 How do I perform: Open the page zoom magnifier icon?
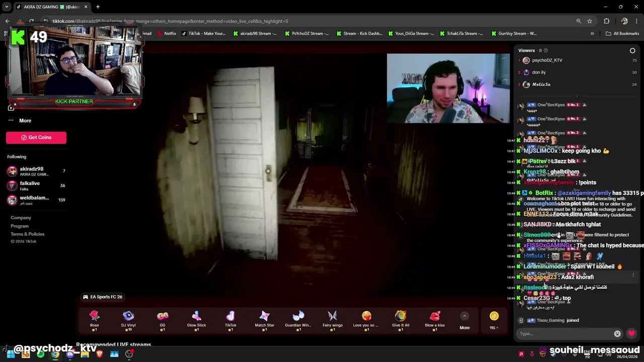click(x=579, y=21)
